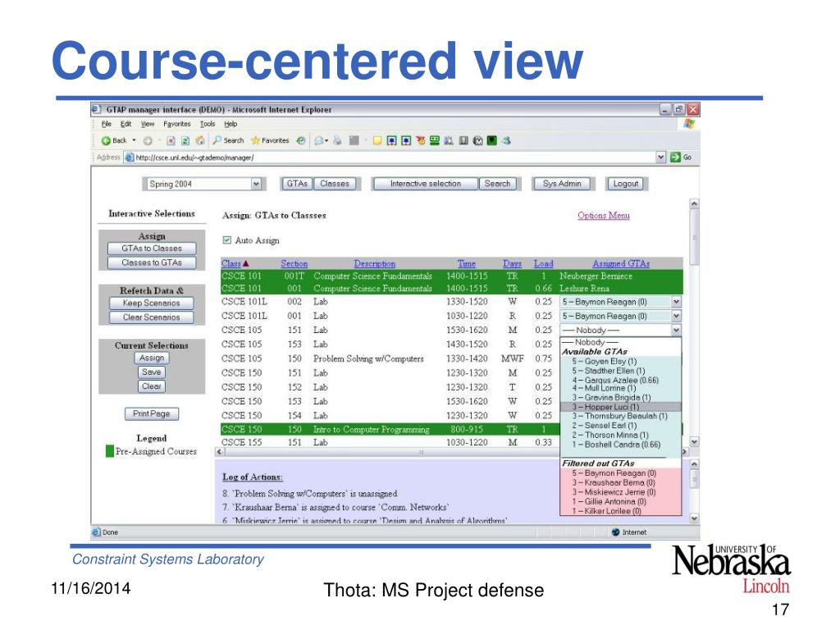The width and height of the screenshot is (840, 630).
Task: Click the Classes button in top navigation
Action: (x=335, y=184)
